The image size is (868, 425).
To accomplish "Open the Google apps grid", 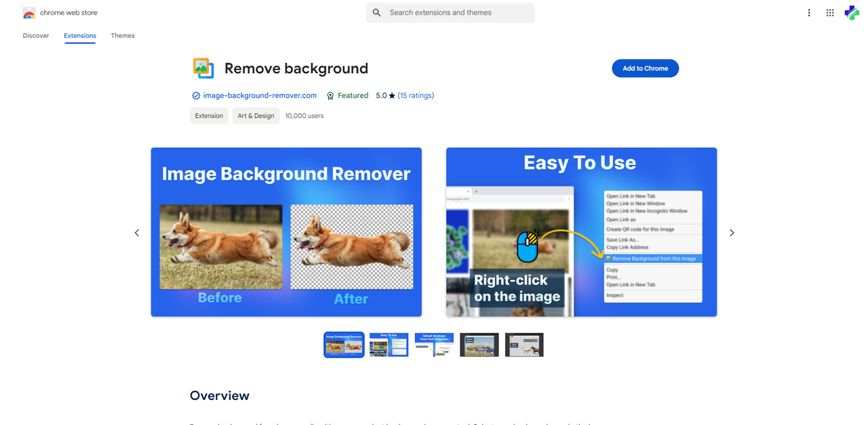I will click(830, 13).
